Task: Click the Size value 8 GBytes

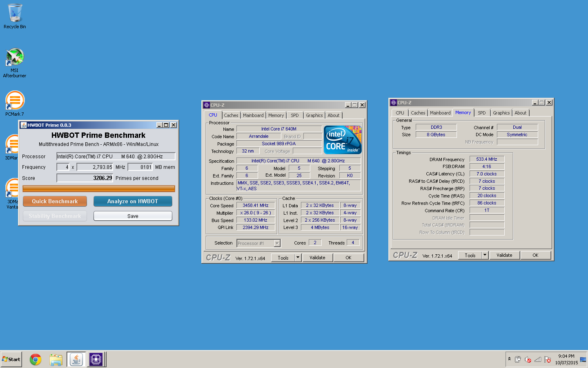Action: (x=436, y=135)
